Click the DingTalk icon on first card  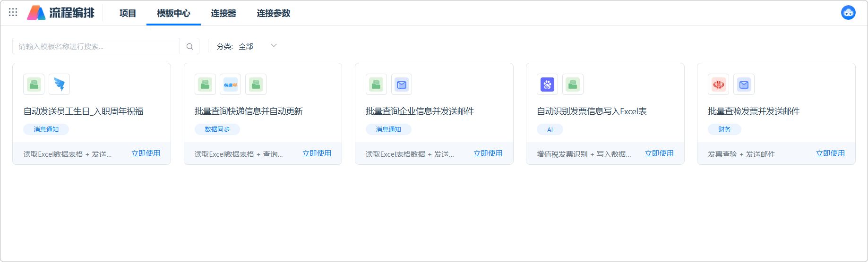coord(59,85)
